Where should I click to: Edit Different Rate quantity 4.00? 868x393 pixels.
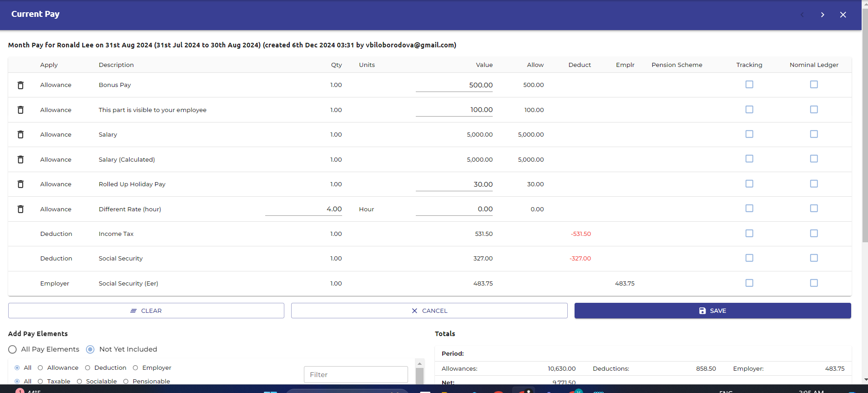[303, 209]
